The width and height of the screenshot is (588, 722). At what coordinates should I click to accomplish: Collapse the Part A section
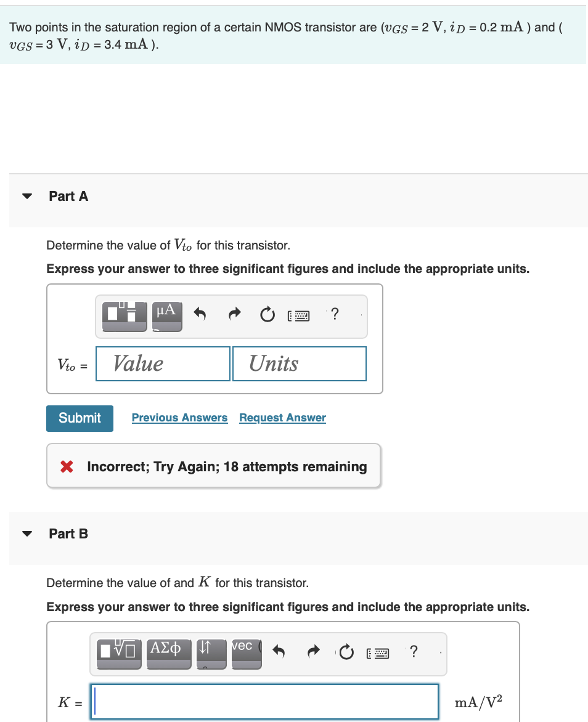coord(27,196)
